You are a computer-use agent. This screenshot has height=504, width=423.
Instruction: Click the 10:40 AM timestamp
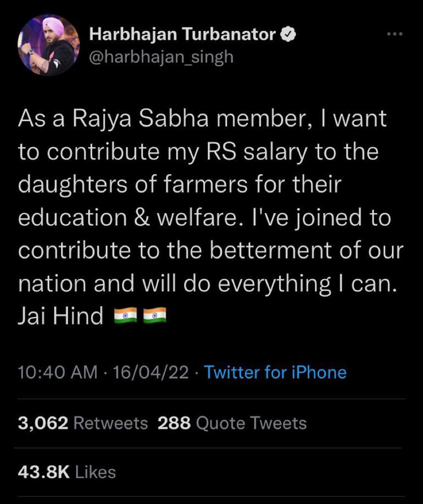[x=57, y=373]
